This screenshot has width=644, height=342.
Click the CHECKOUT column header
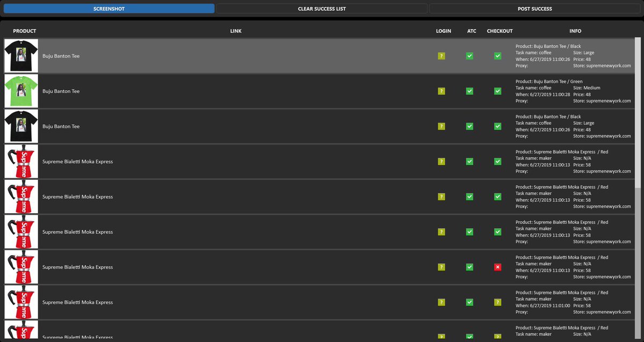pyautogui.click(x=500, y=31)
